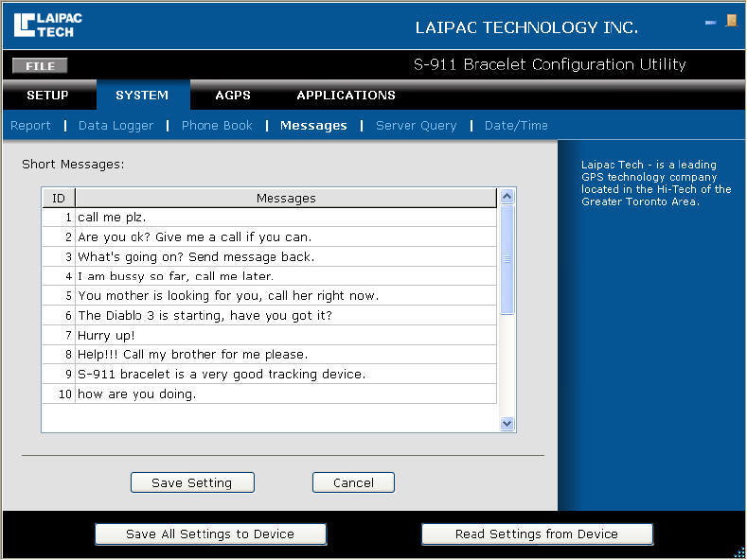Select the "You mother is looking for you" message

tap(286, 296)
